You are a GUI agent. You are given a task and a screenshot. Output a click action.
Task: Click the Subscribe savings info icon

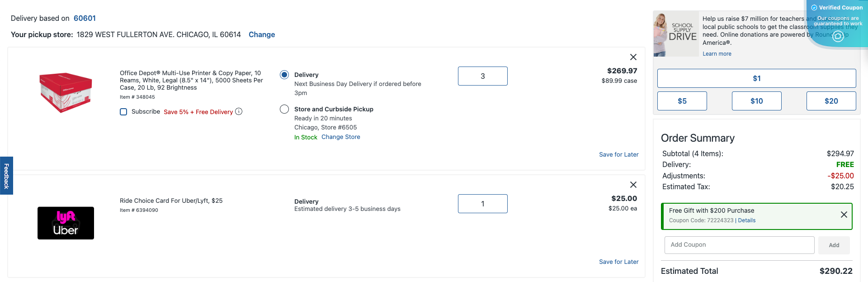[x=239, y=111]
